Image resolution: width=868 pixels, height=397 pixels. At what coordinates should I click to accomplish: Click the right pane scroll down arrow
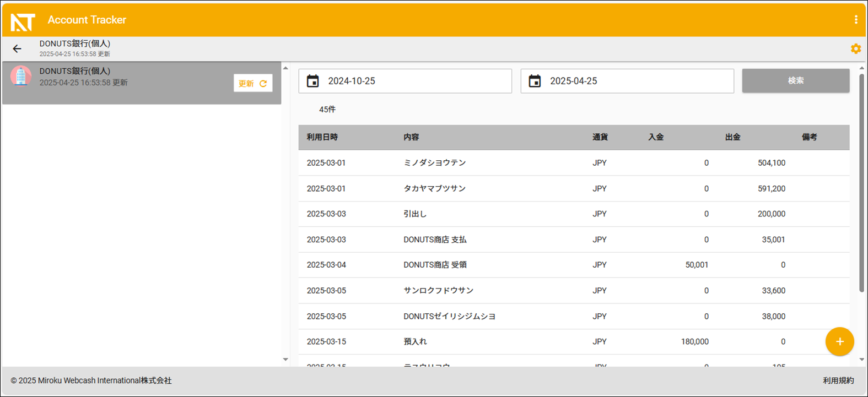click(x=862, y=360)
